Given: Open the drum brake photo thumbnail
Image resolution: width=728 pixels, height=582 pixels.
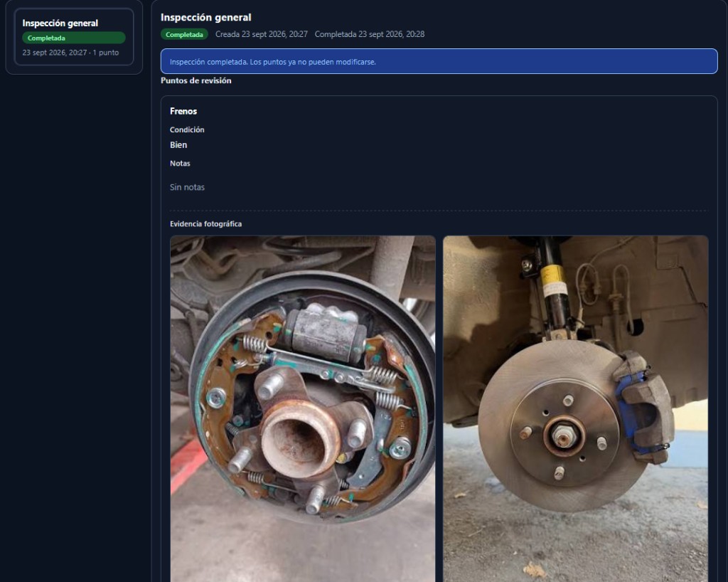Looking at the screenshot, I should point(303,408).
